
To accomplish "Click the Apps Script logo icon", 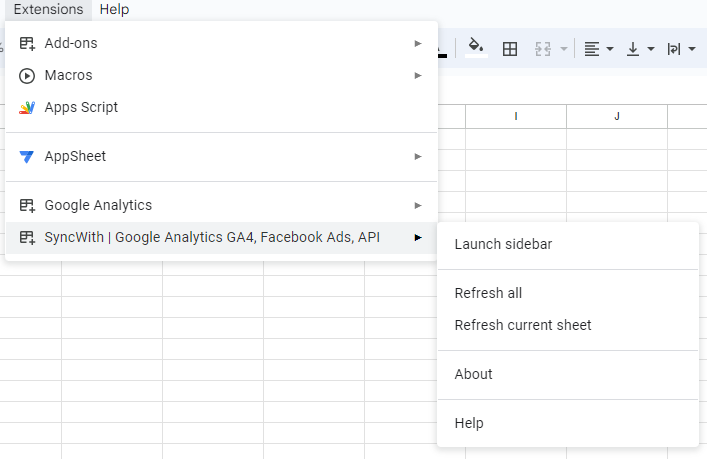I will click(x=27, y=107).
